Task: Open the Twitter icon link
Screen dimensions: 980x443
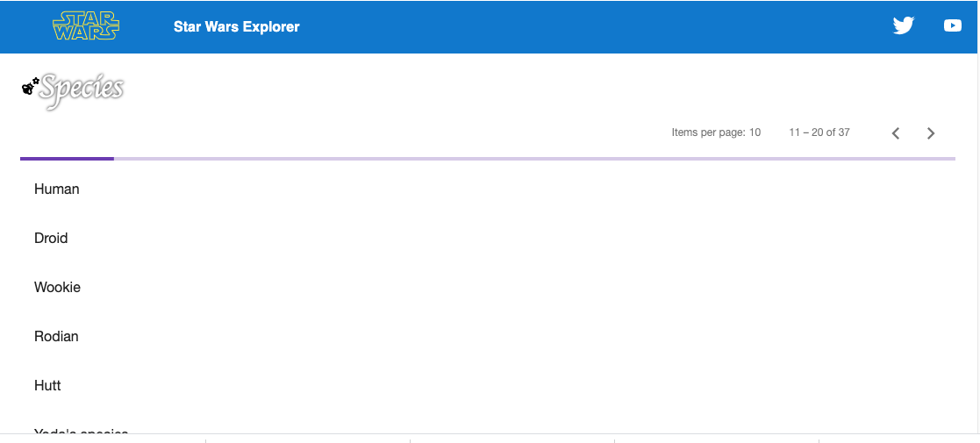Action: point(903,25)
